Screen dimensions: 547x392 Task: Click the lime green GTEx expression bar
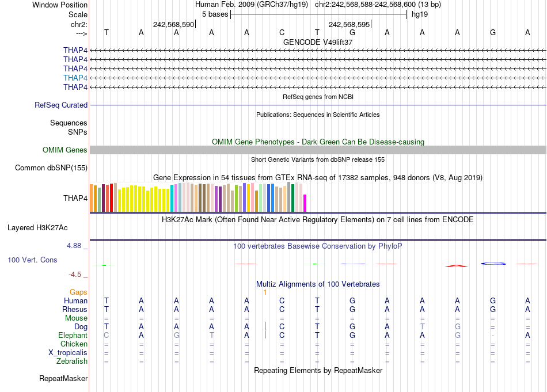(237, 198)
